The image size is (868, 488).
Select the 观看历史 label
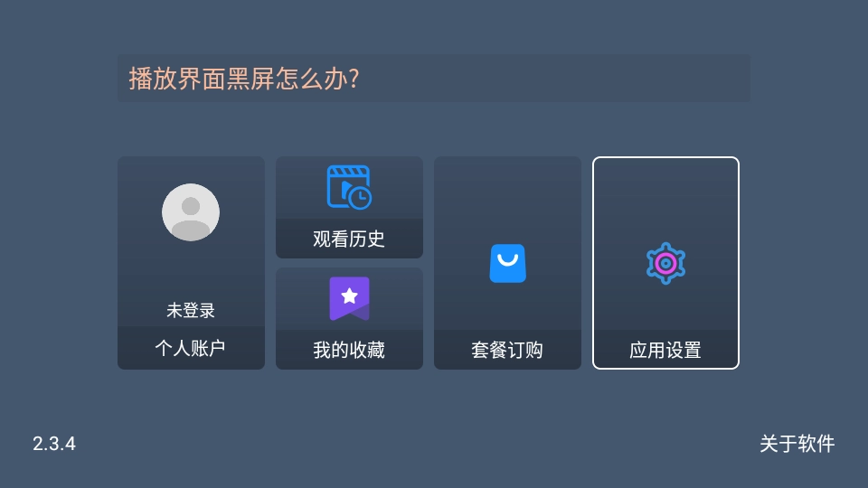349,239
